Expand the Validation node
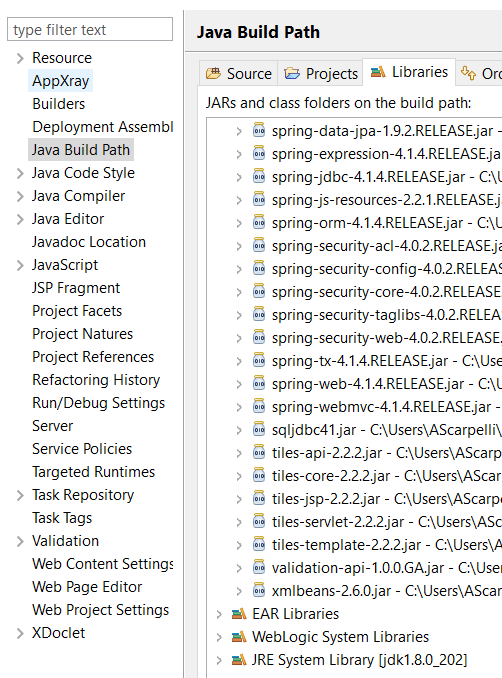The width and height of the screenshot is (502, 678). click(x=20, y=541)
